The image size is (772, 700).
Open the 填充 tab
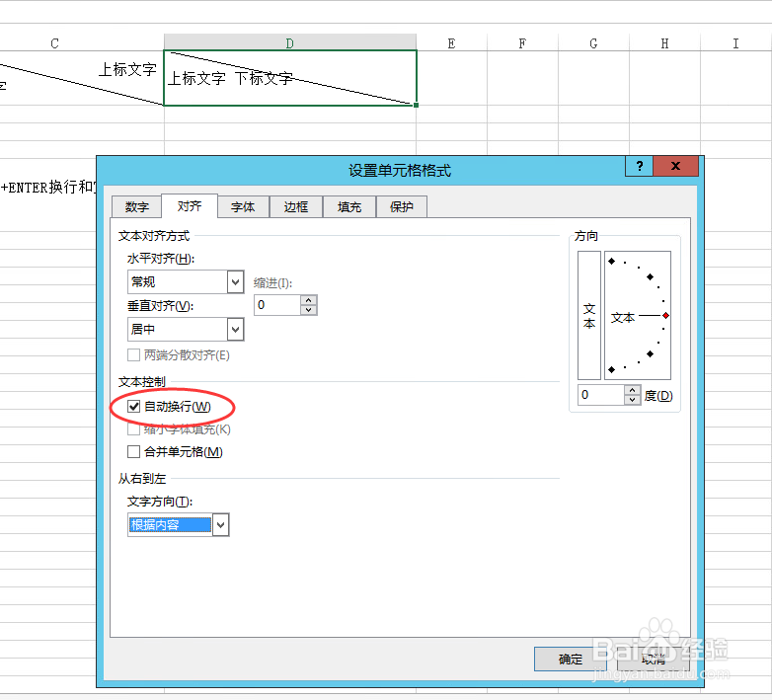pyautogui.click(x=349, y=206)
